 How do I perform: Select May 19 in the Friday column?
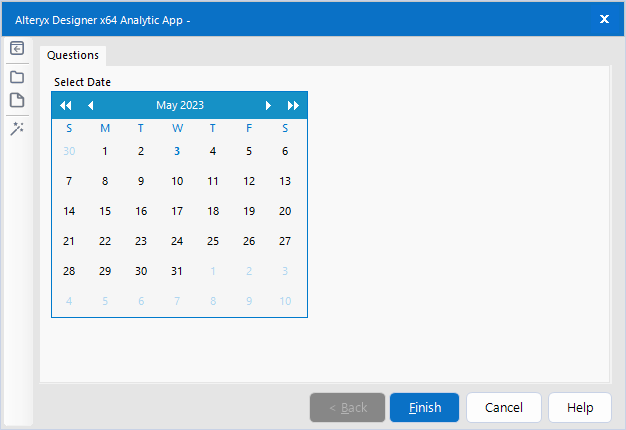tap(249, 211)
